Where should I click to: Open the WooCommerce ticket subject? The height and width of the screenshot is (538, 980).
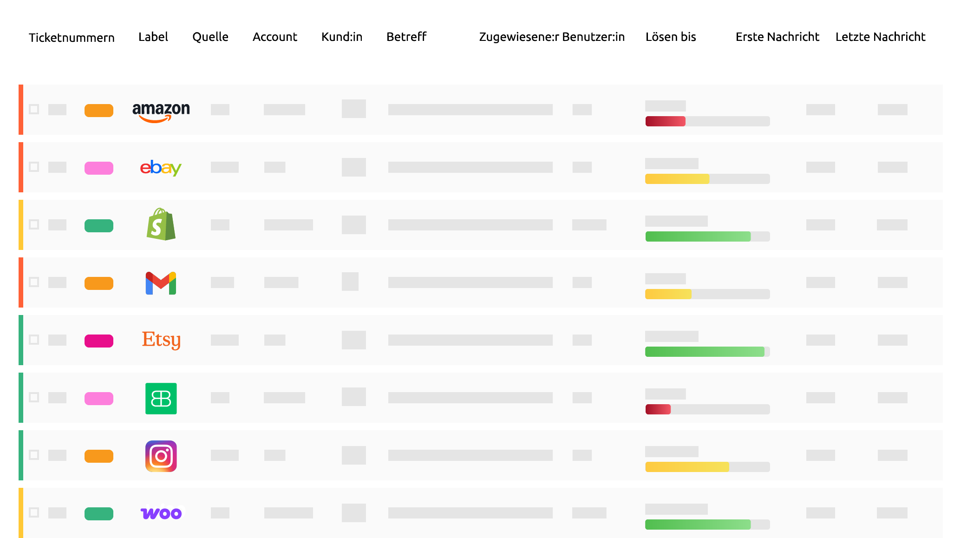tap(470, 513)
